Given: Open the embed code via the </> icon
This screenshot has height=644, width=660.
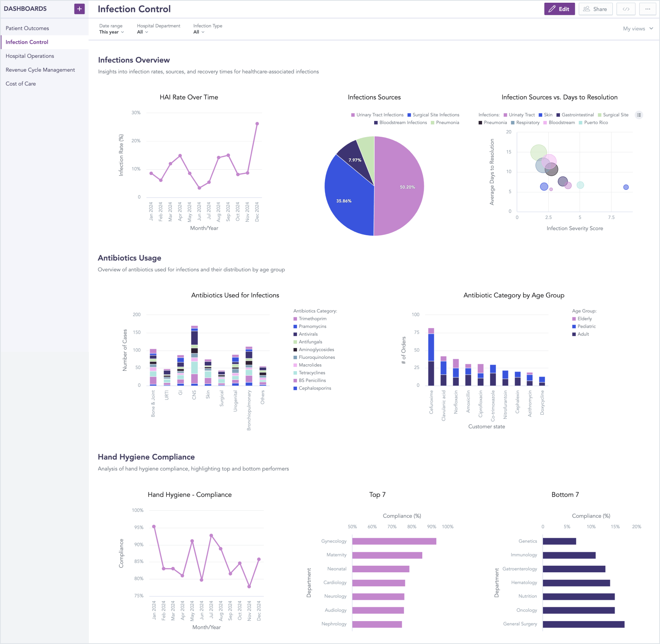Looking at the screenshot, I should pos(625,9).
